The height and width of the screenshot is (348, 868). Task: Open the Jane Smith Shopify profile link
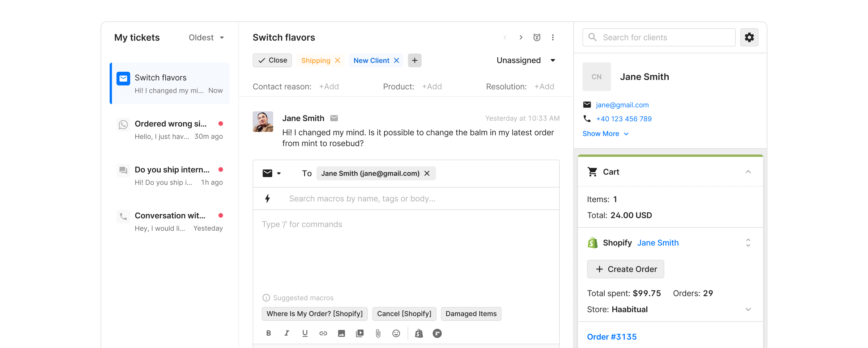[658, 243]
